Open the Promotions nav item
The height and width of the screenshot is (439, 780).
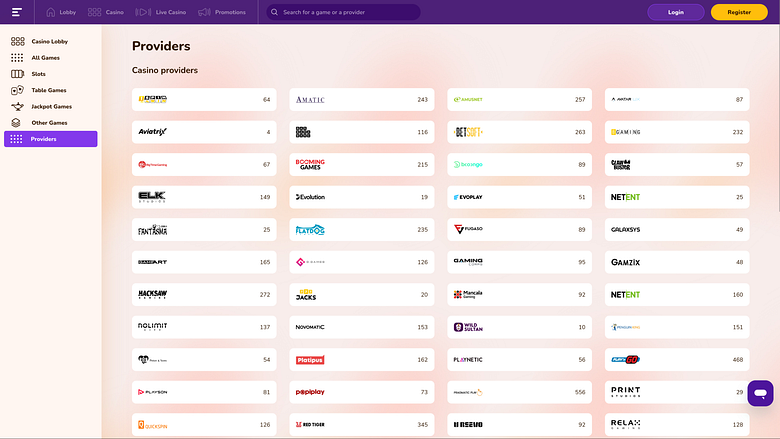click(x=222, y=12)
